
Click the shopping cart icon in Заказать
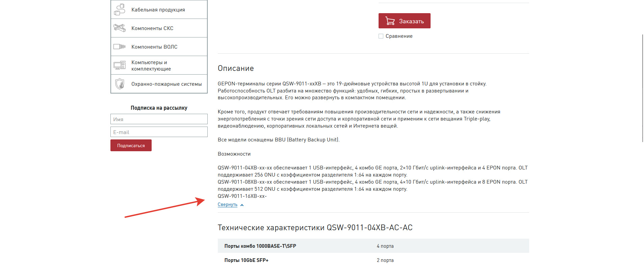(390, 21)
